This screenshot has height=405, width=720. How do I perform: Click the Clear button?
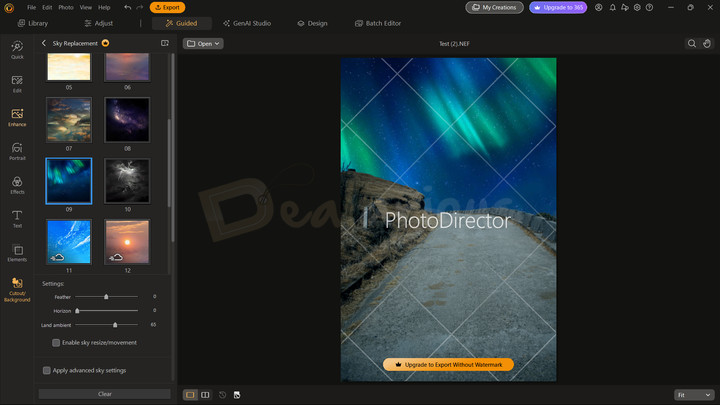click(x=105, y=394)
